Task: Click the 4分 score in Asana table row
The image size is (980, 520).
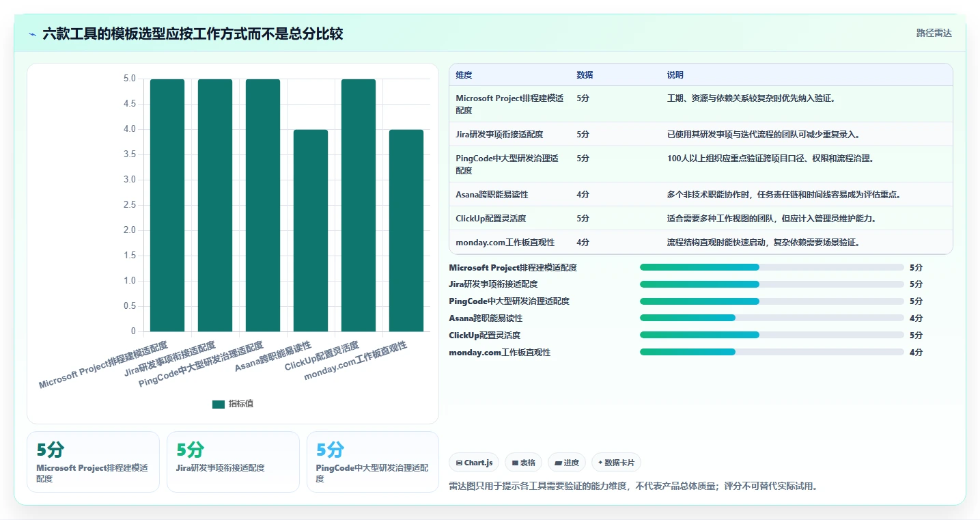Action: [x=583, y=195]
